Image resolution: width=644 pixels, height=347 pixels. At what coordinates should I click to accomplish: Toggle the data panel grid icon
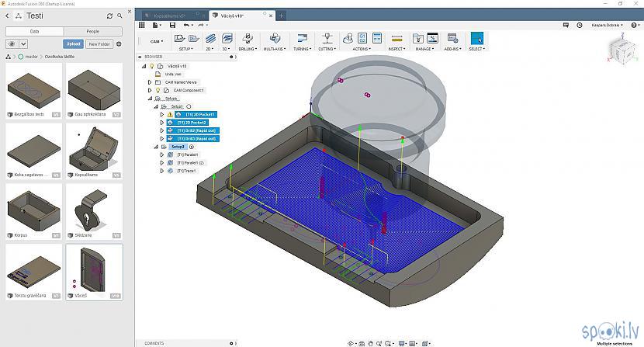[x=142, y=25]
